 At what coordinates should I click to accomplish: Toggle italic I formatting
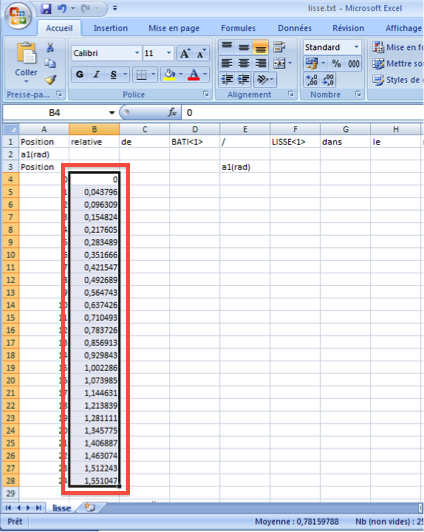(96, 74)
